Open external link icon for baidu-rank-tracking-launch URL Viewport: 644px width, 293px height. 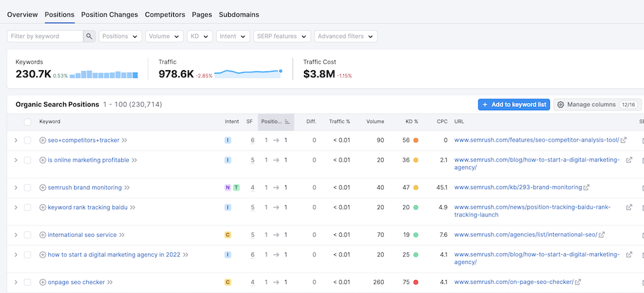click(x=629, y=207)
